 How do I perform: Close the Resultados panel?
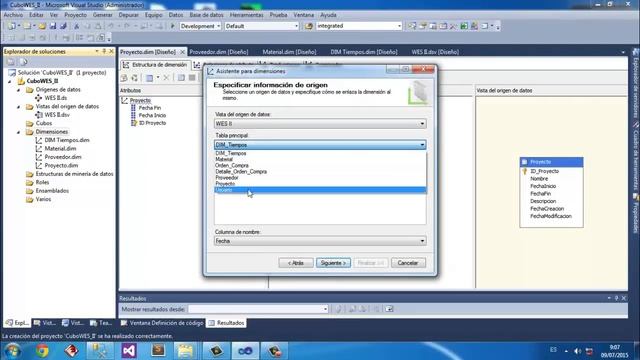click(624, 298)
